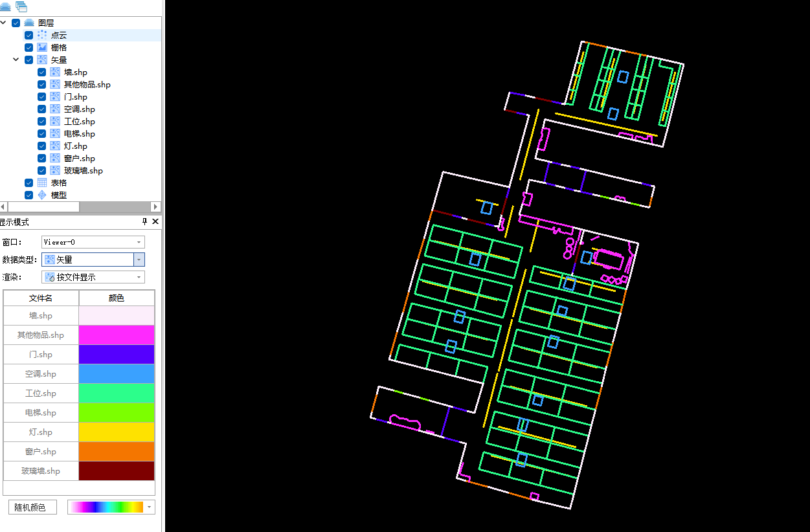
Task: Click the shapefile icon beside 门.shp in tree
Action: [x=55, y=96]
